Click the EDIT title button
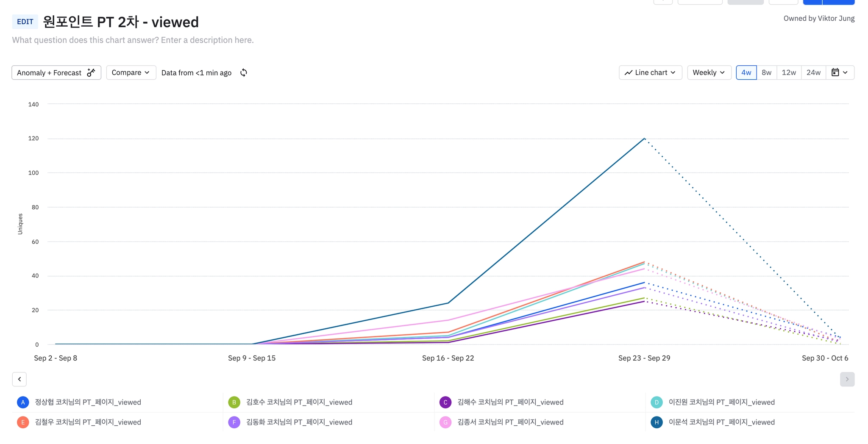The image size is (868, 444). pos(25,22)
